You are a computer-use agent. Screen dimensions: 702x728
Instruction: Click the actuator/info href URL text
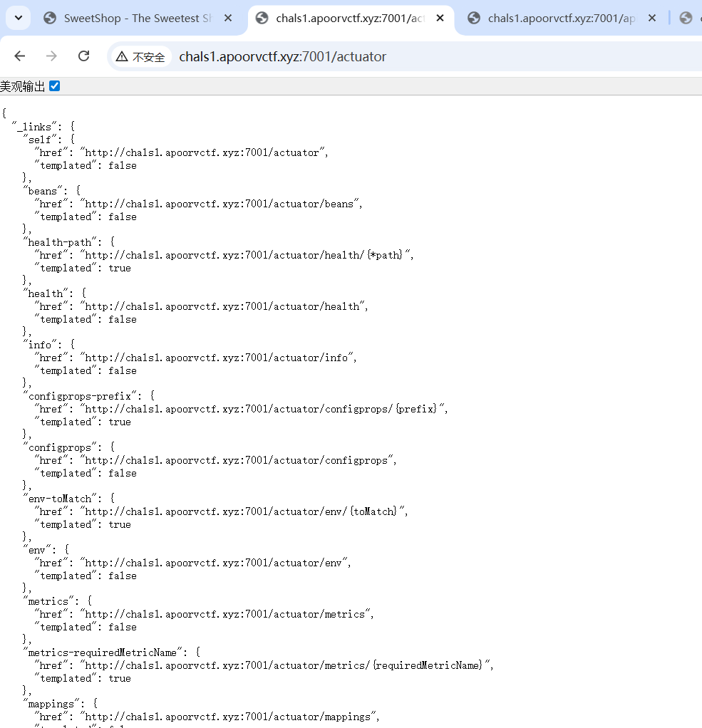point(218,358)
